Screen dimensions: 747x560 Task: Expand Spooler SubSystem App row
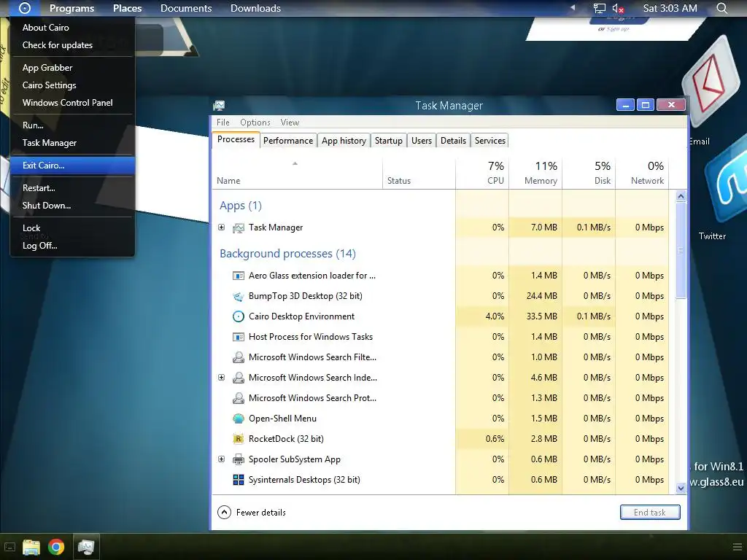[221, 459]
